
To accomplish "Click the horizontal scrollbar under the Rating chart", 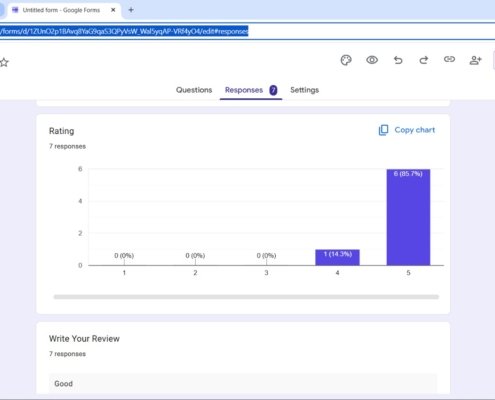I will (246, 297).
